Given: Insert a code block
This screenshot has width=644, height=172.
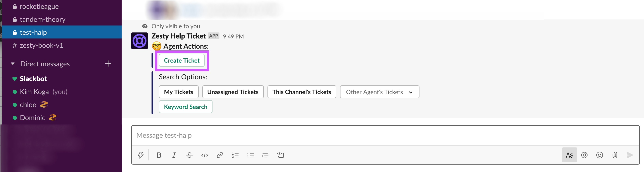Looking at the screenshot, I should coord(280,155).
